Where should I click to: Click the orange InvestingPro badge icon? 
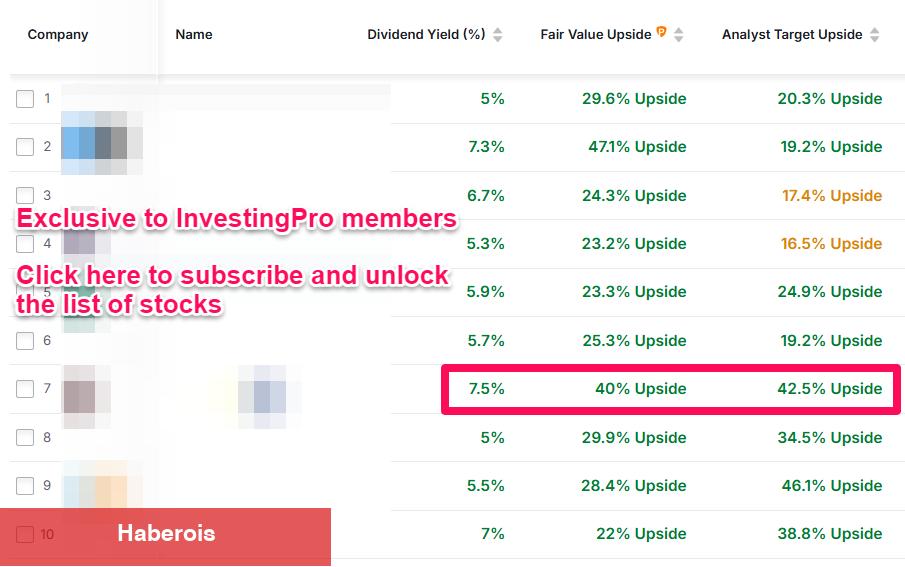(x=661, y=33)
